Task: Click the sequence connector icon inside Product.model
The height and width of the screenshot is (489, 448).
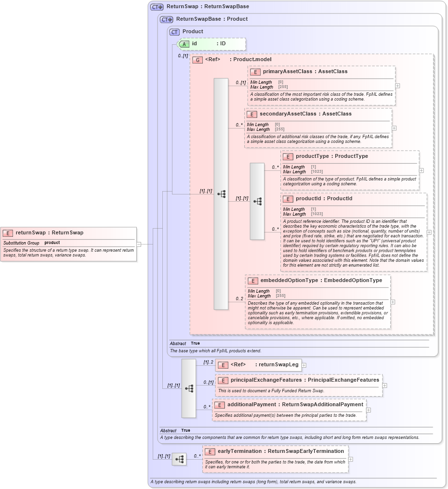Action: click(222, 193)
